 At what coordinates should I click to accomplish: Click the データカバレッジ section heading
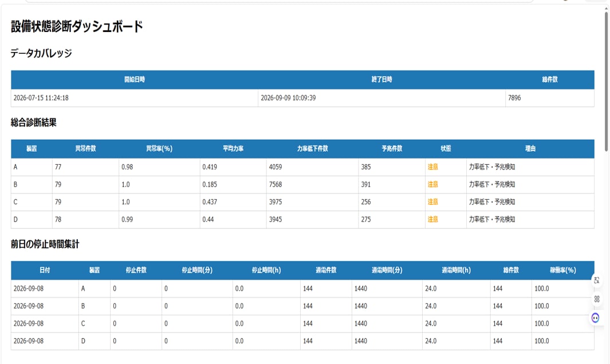point(41,53)
